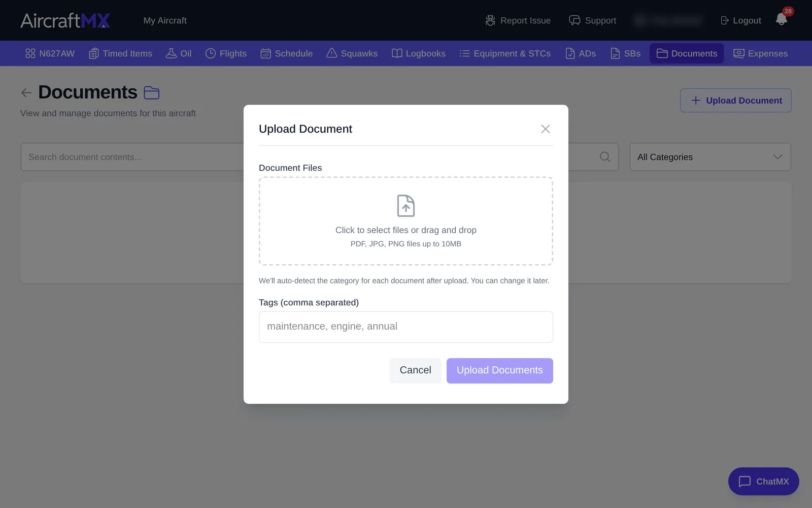Click the file upload arrow icon

[406, 206]
